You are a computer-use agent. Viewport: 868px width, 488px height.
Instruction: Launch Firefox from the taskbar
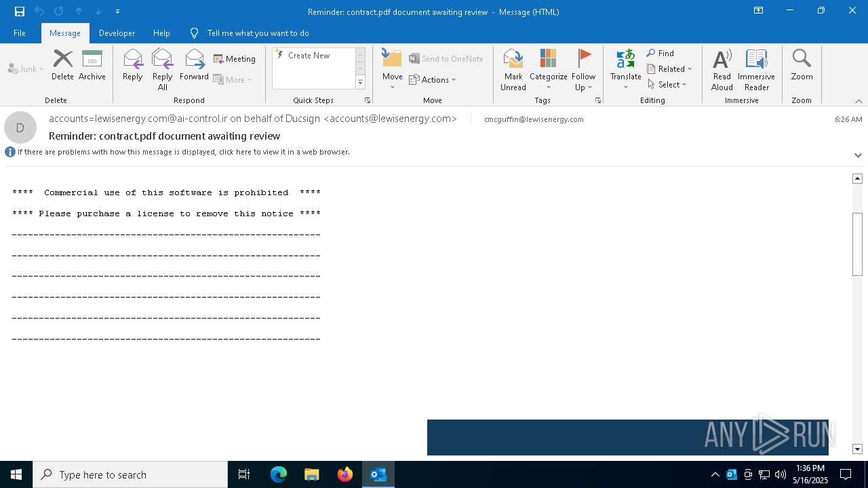pyautogui.click(x=345, y=474)
